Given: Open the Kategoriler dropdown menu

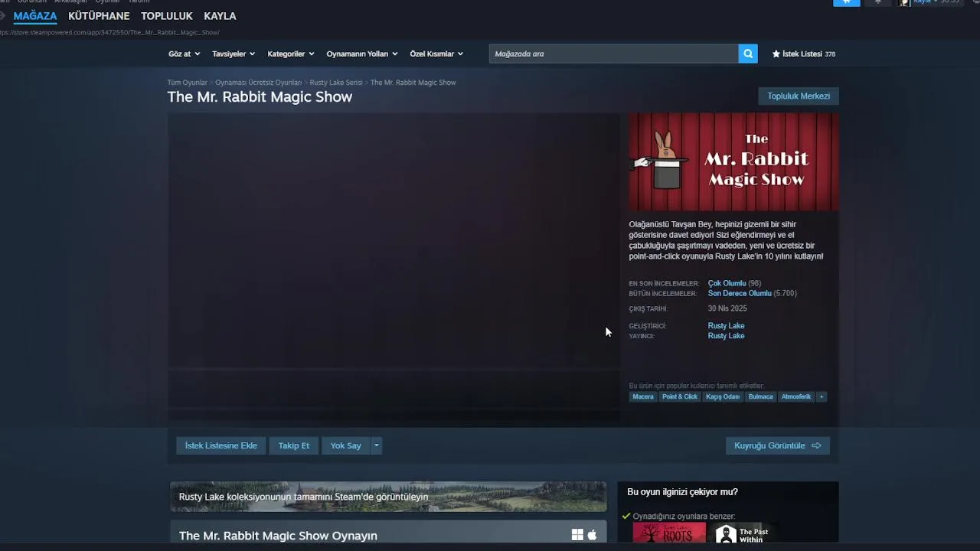Looking at the screenshot, I should click(291, 54).
